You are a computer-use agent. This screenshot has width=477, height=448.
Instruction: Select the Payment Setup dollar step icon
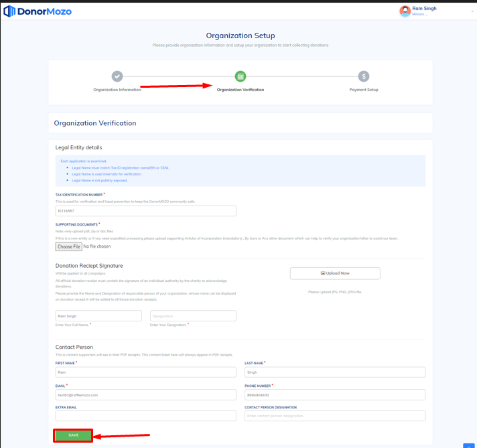click(x=363, y=76)
